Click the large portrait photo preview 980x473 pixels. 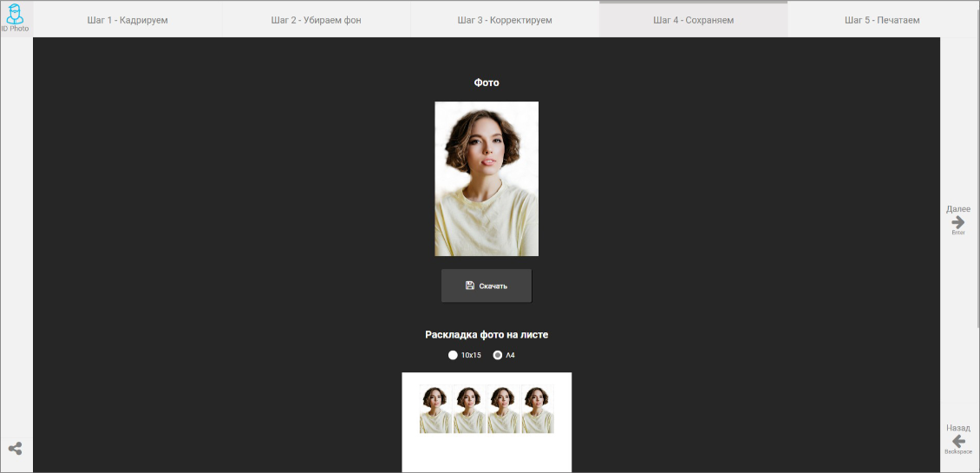pos(487,179)
